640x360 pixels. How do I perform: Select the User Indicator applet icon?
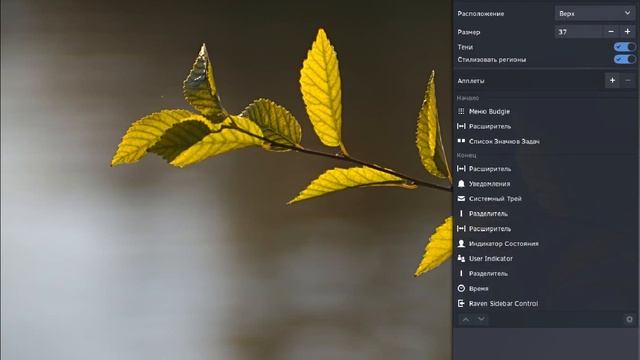point(461,258)
